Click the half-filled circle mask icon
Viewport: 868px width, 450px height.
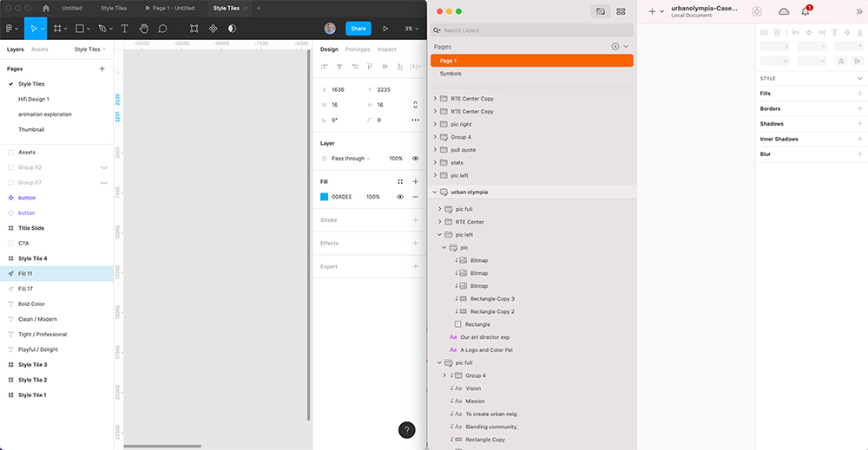[232, 29]
